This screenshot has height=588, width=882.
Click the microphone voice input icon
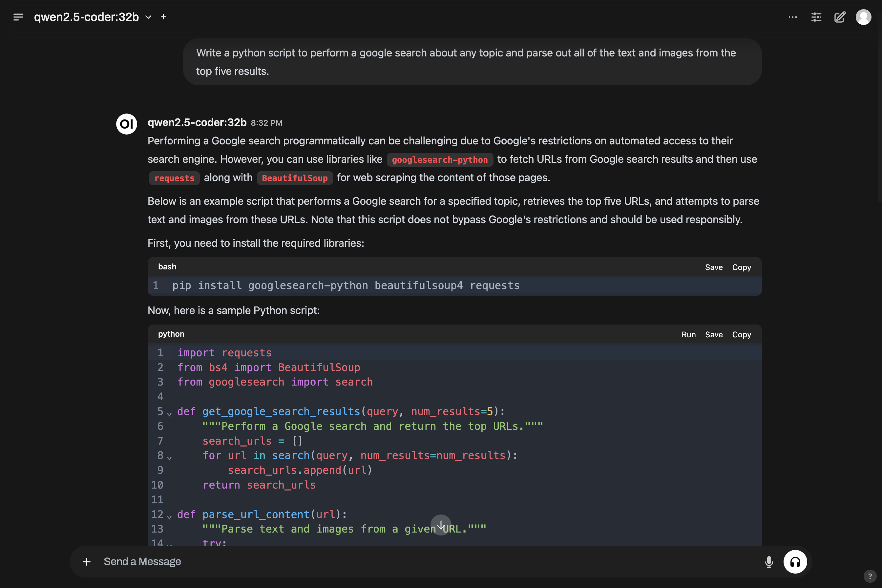(769, 561)
